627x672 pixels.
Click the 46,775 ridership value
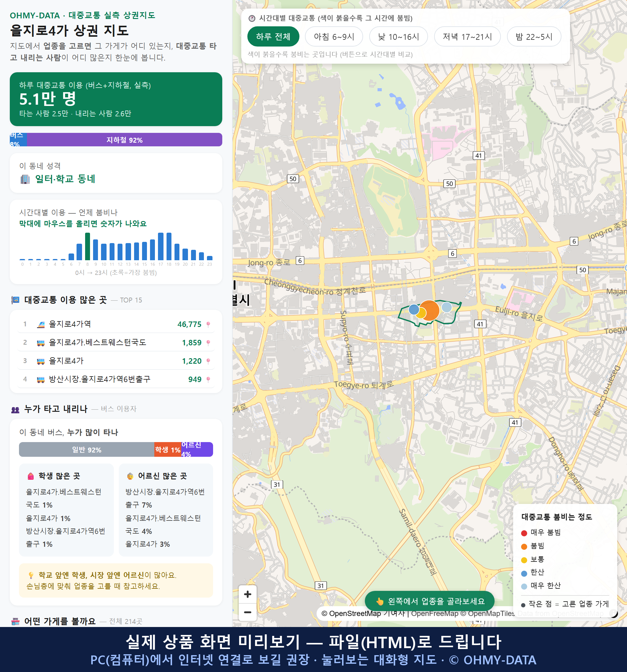click(x=189, y=325)
